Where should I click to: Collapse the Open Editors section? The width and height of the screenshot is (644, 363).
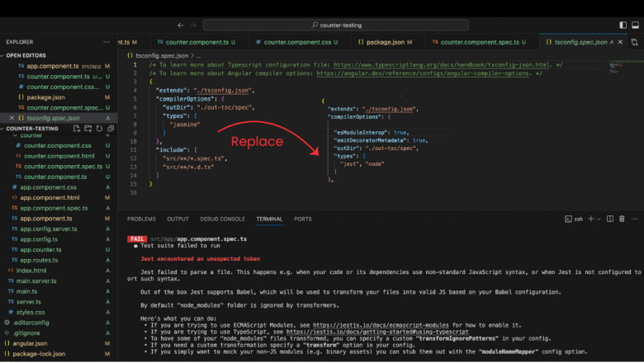tap(2, 55)
